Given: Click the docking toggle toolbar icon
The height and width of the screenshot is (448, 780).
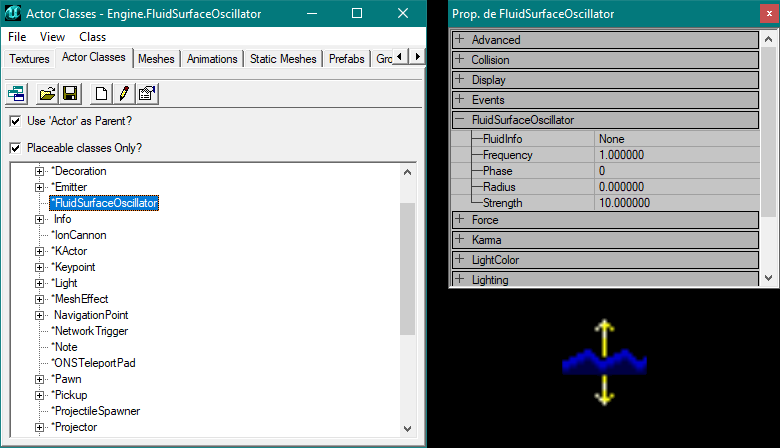Looking at the screenshot, I should [17, 93].
